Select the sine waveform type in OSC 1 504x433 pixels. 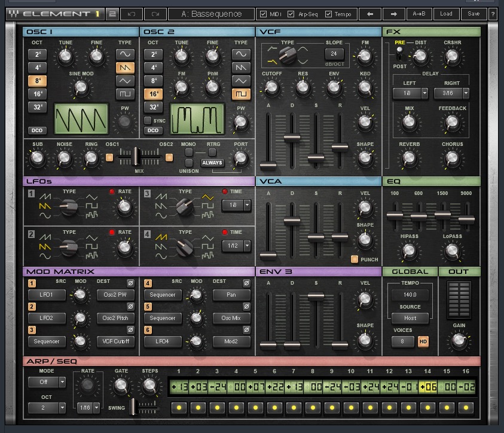tap(125, 54)
